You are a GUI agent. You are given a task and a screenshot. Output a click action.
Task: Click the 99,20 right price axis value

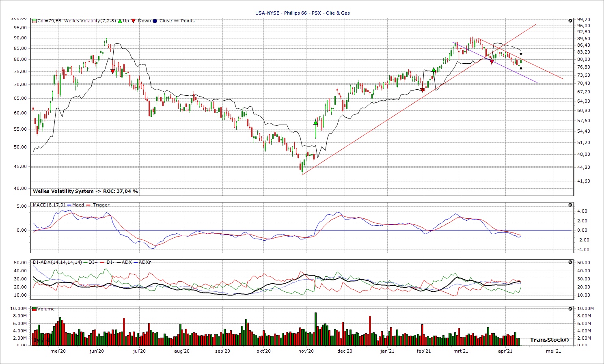[x=583, y=19]
